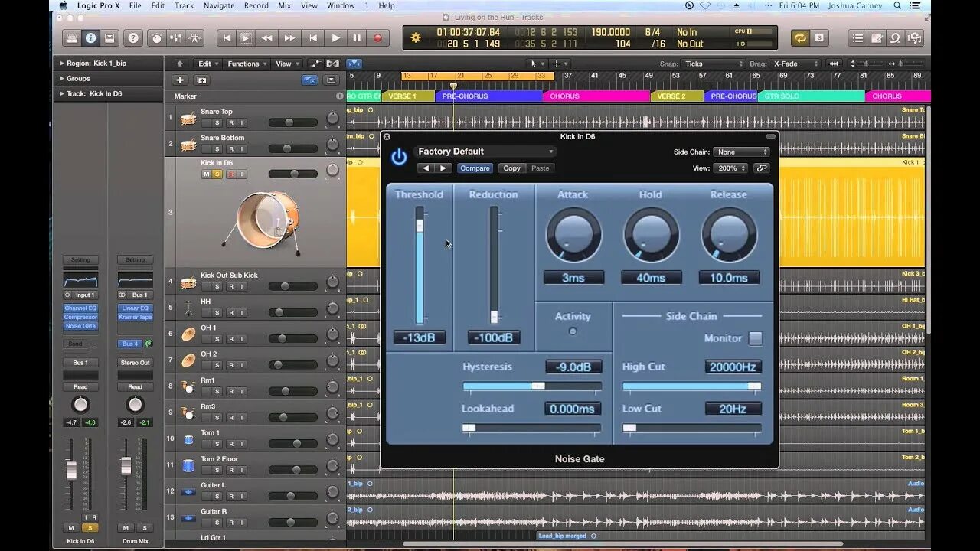Open the Window menu
980x551 pixels.
click(341, 5)
